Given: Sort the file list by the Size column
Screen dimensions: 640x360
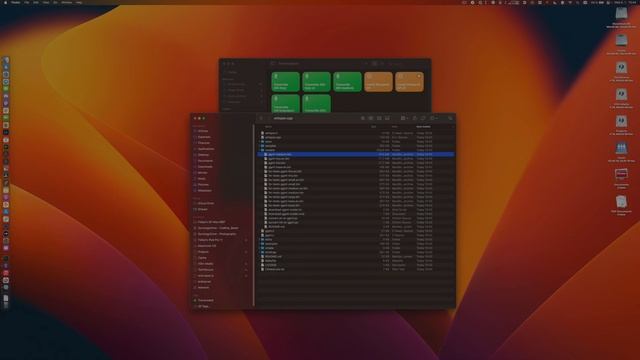Looking at the screenshot, I should click(x=373, y=127).
